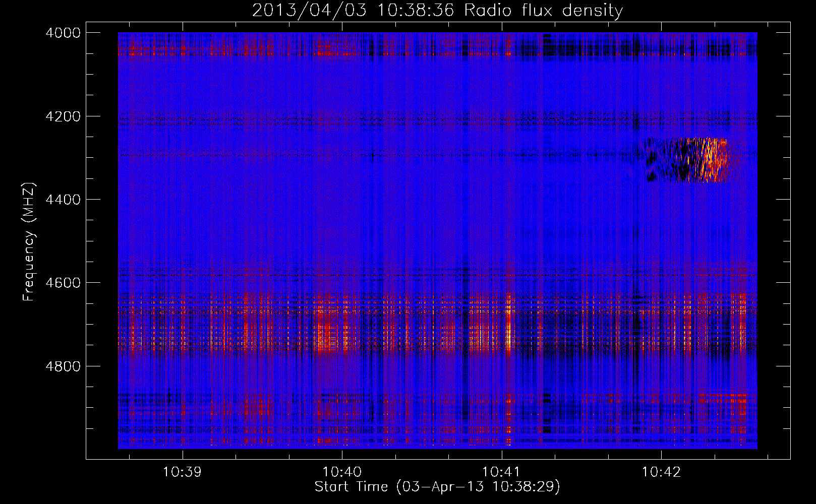Select the 4200 frequency axis label
This screenshot has height=504, width=816.
click(63, 116)
